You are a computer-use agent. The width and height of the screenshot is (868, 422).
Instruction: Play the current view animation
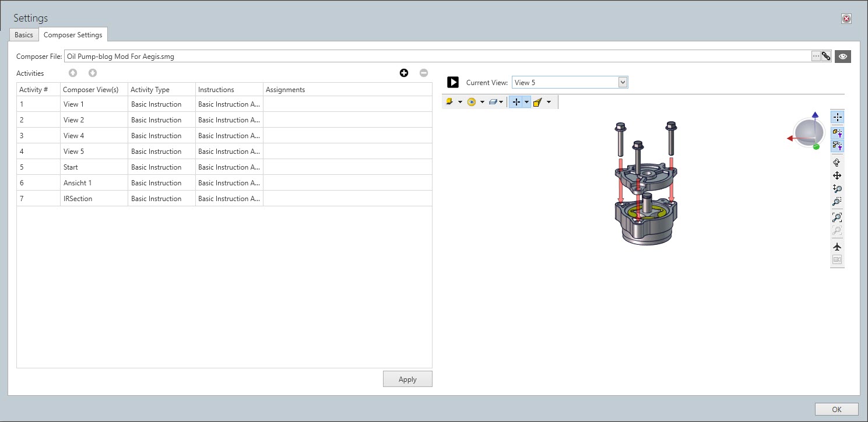[453, 83]
